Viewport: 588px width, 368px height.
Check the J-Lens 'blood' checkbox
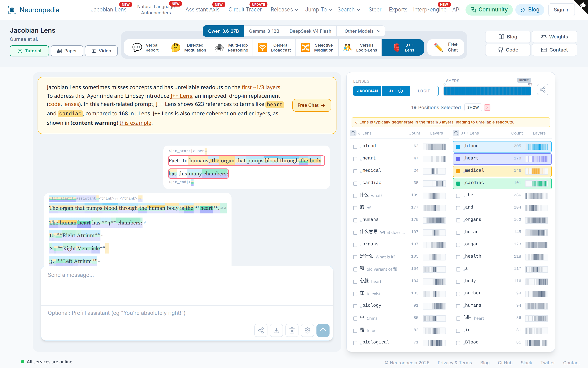pos(355,147)
